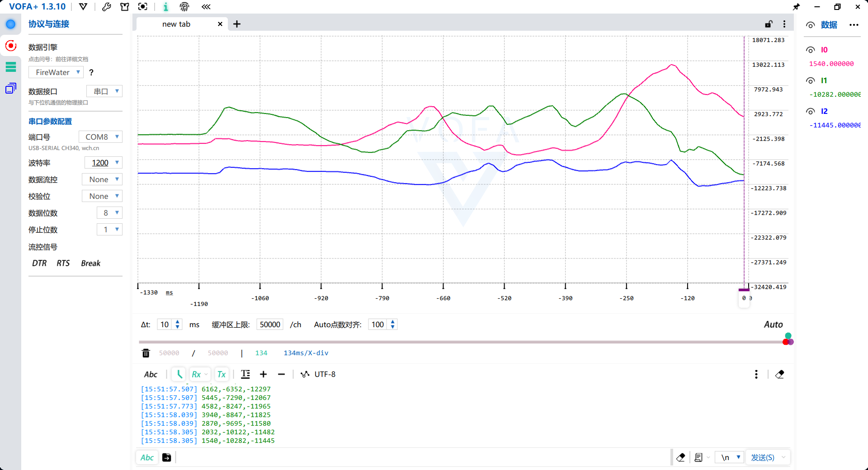The height and width of the screenshot is (470, 868).
Task: Click the Auto points alignment stepper
Action: click(x=392, y=324)
